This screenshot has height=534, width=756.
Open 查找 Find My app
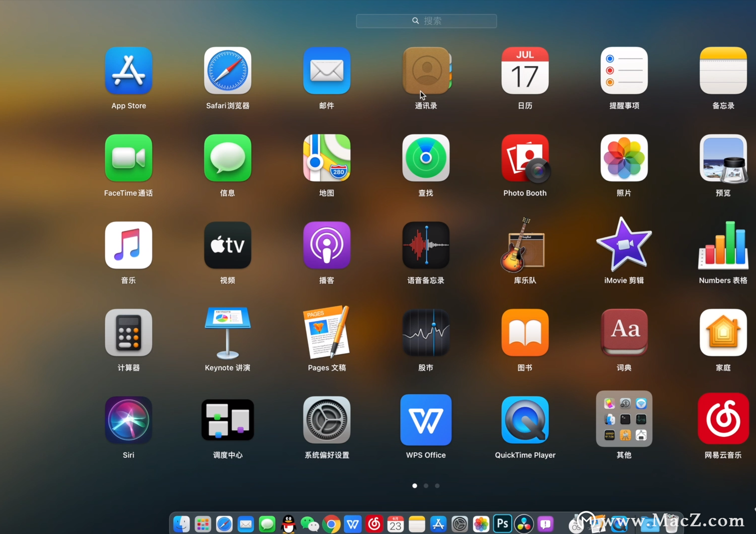426,158
